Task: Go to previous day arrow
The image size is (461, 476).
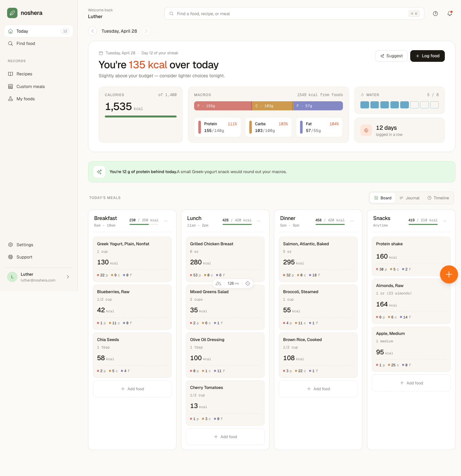Action: pos(93,31)
